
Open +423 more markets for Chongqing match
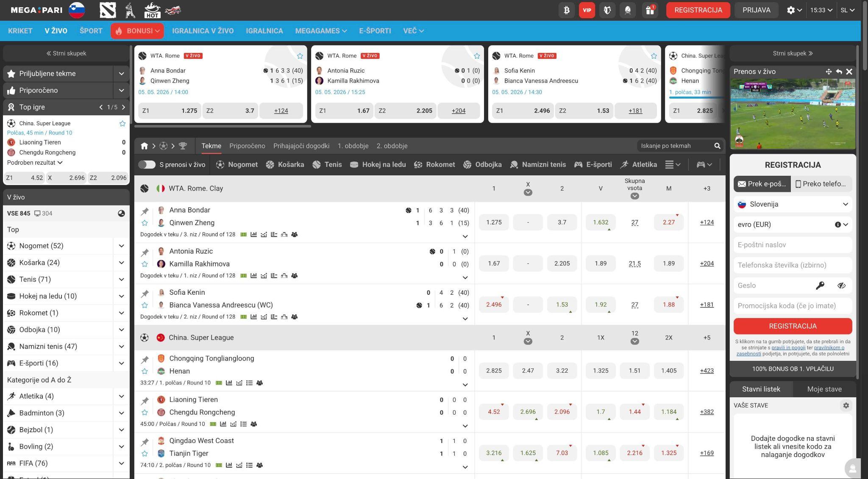click(x=707, y=371)
